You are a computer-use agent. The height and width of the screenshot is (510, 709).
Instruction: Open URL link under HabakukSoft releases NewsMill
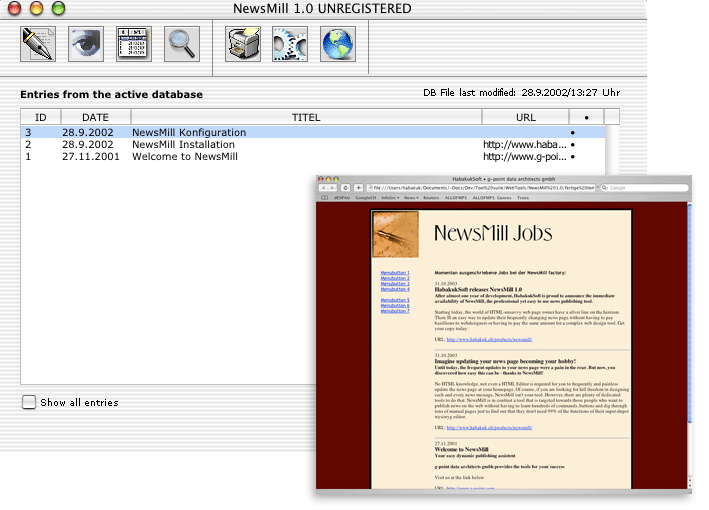click(489, 339)
